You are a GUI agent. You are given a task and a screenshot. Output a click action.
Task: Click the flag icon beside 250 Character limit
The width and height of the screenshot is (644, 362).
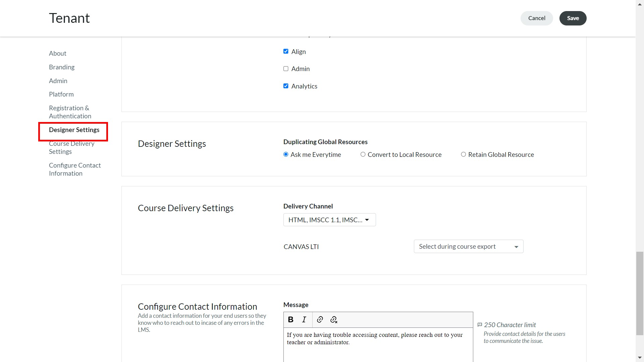(480, 325)
